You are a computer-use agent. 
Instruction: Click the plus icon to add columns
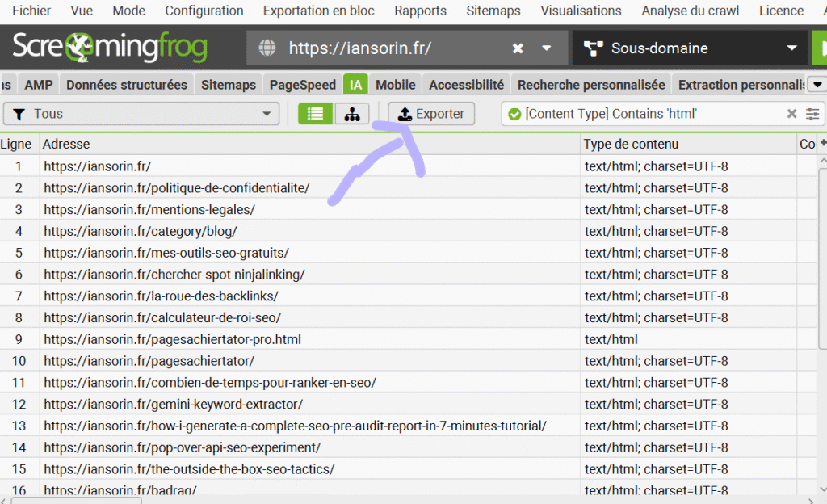coord(823,144)
